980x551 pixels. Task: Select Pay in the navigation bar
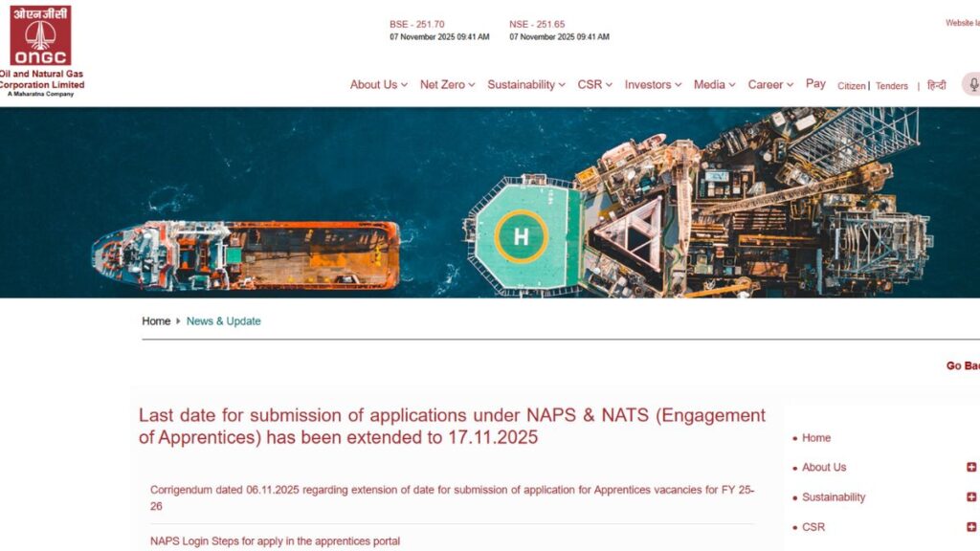click(x=815, y=84)
